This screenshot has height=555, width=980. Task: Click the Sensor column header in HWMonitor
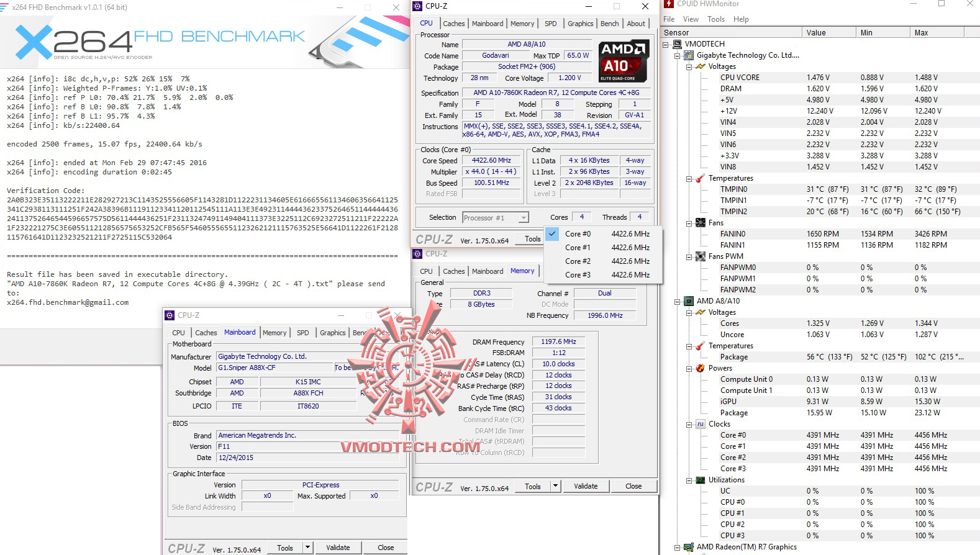(x=732, y=33)
